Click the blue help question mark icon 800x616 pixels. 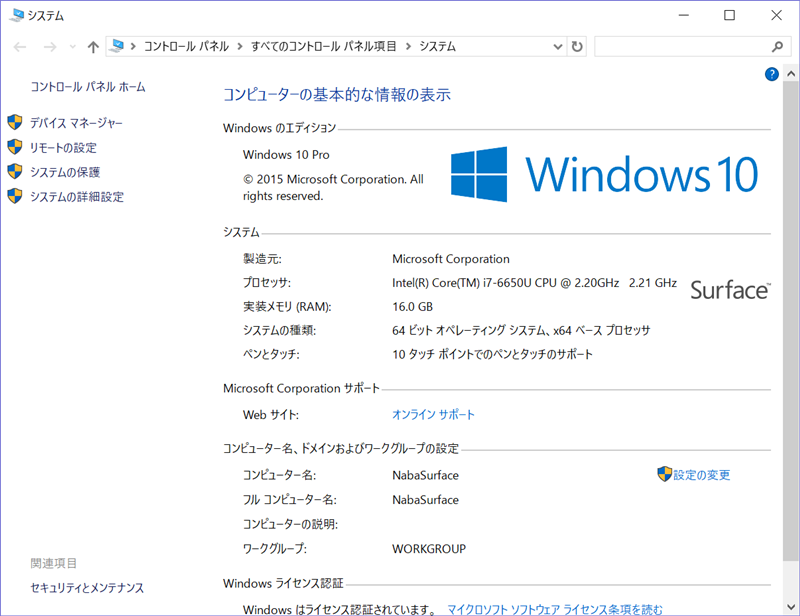coord(771,74)
